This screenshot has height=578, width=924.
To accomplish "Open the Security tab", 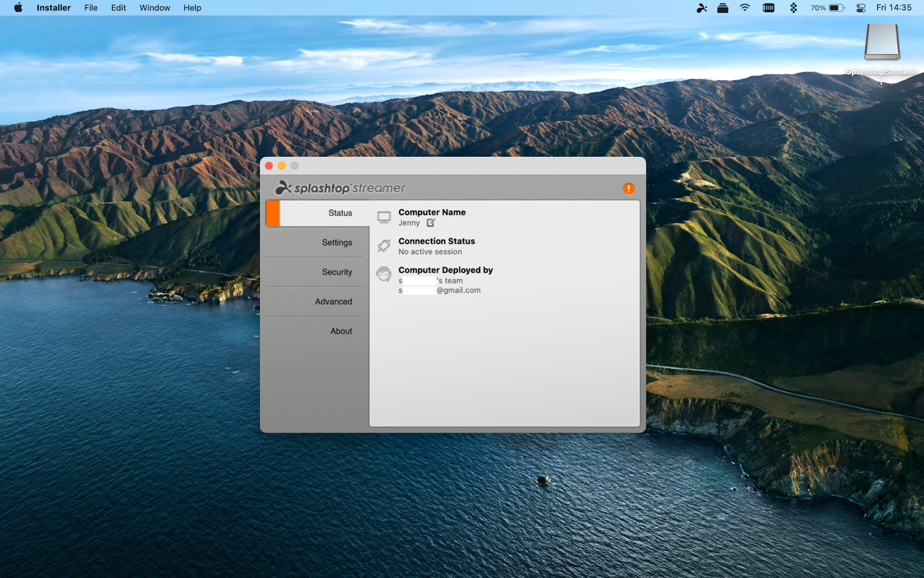I will click(x=315, y=272).
